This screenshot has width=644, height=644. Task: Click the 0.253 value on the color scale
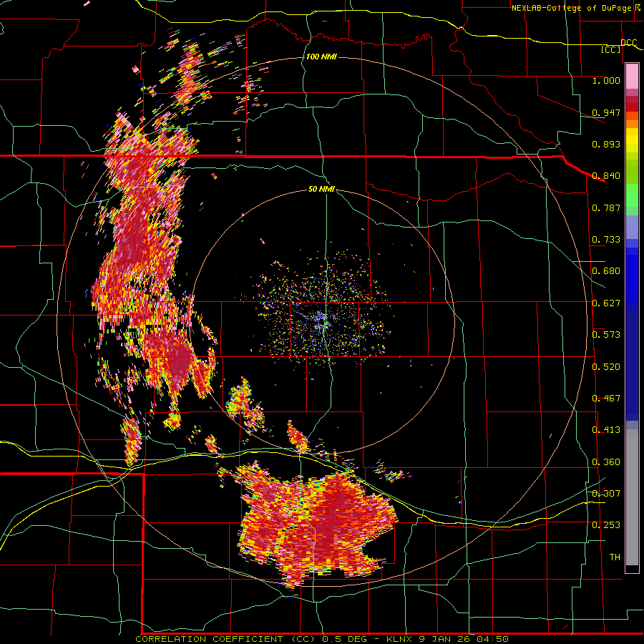point(606,525)
